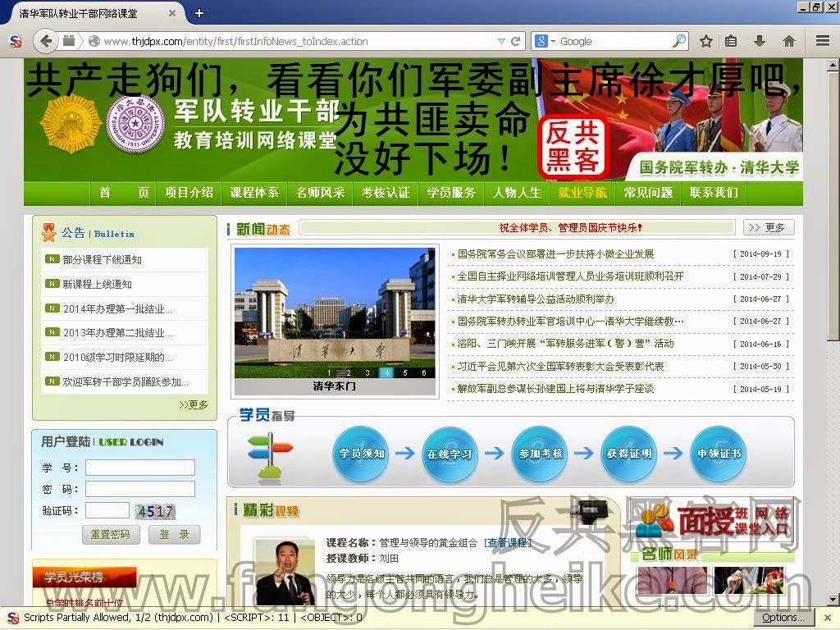Open bulletin 2010级学习时限延期
Screen dimensions: 840x630
pos(118,358)
